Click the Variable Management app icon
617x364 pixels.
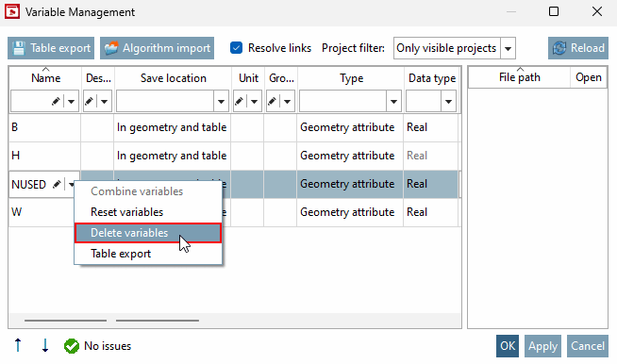[12, 11]
